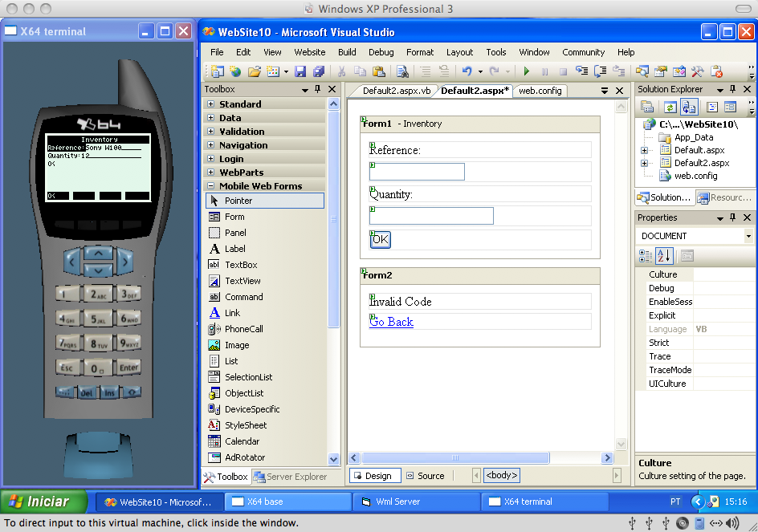Click the Properties Window toolbar icon
Viewport: 758px width, 532px height.
click(661, 71)
